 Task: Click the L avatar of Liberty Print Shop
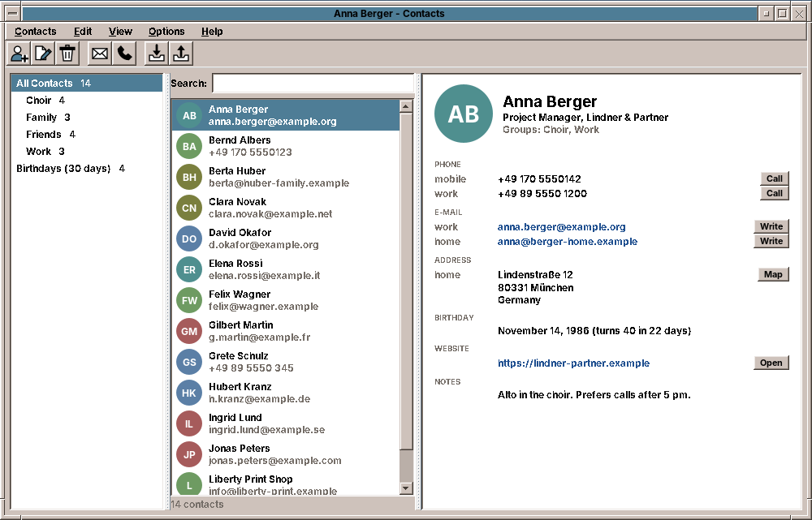pyautogui.click(x=189, y=483)
